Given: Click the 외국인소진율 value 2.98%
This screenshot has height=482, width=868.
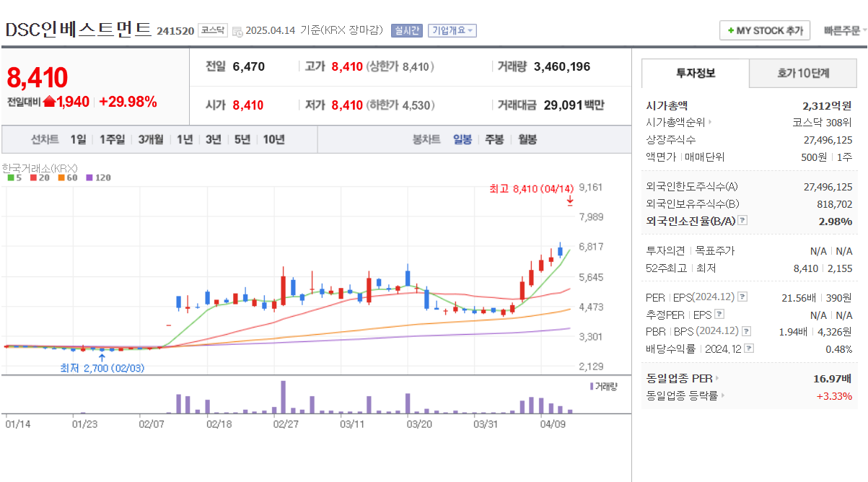Looking at the screenshot, I should tap(836, 222).
